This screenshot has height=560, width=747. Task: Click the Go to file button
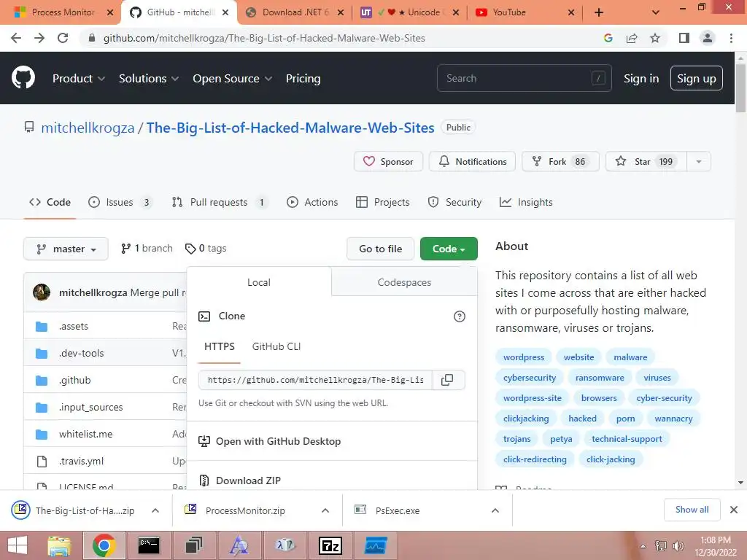380,249
